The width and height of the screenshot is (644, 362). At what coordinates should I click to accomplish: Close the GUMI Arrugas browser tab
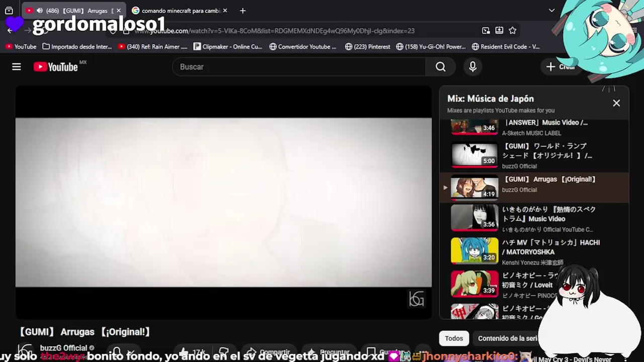coord(119,11)
